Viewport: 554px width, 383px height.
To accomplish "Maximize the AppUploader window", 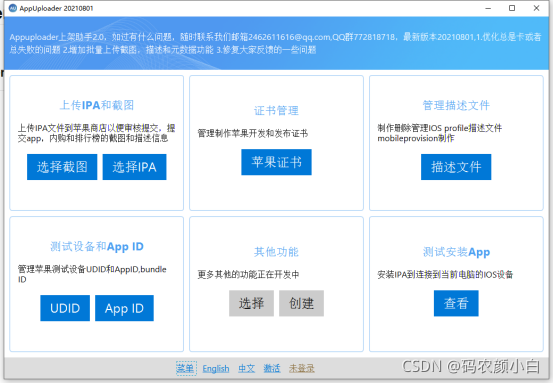I will coord(512,8).
